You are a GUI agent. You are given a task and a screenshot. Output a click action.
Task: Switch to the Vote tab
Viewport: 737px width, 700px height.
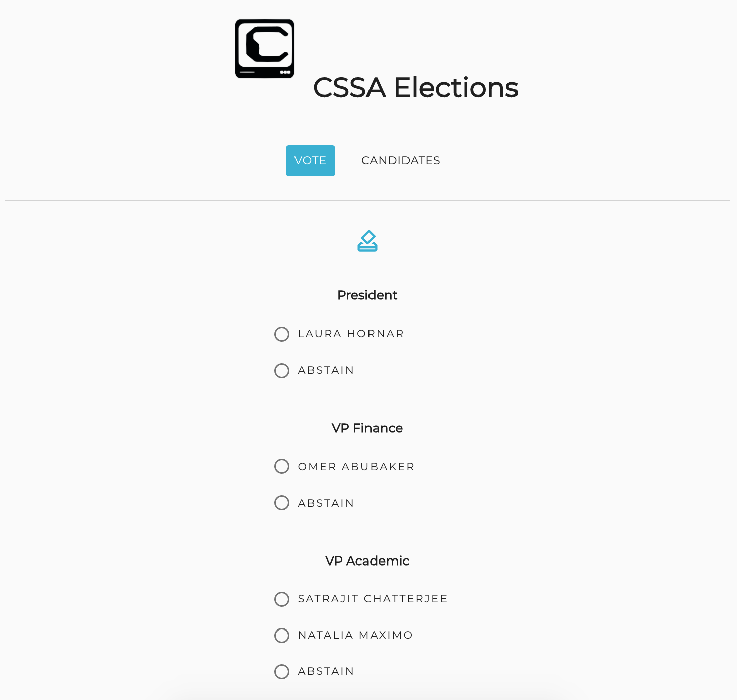click(310, 161)
